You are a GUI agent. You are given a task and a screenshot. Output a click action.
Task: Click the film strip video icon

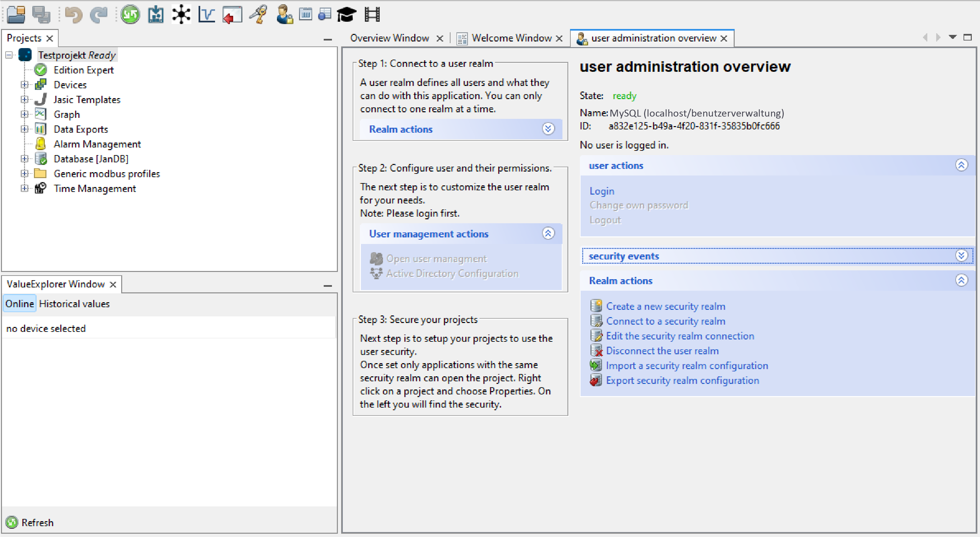(372, 14)
